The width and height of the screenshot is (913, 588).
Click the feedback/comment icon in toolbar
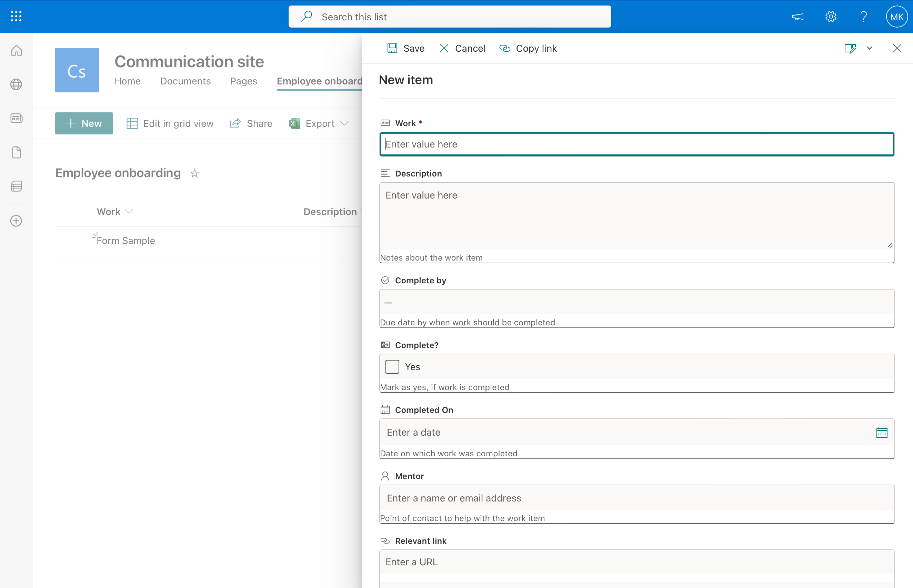[x=798, y=17]
